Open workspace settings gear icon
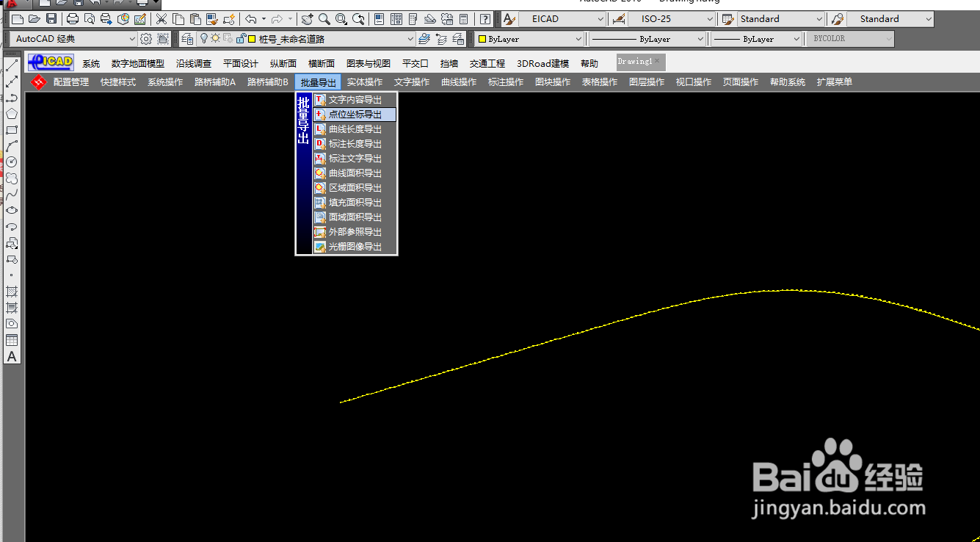Viewport: 980px width, 542px height. click(x=146, y=39)
